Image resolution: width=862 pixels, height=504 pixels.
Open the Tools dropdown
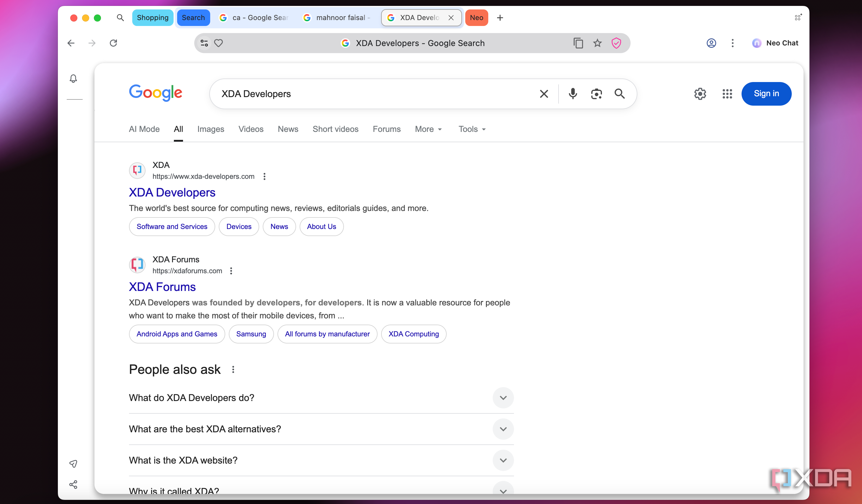pyautogui.click(x=472, y=129)
